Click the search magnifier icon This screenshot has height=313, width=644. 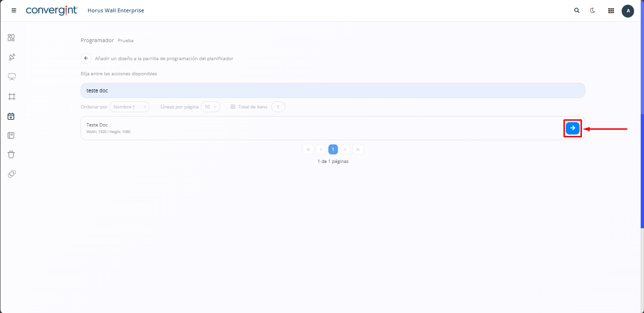tap(577, 10)
